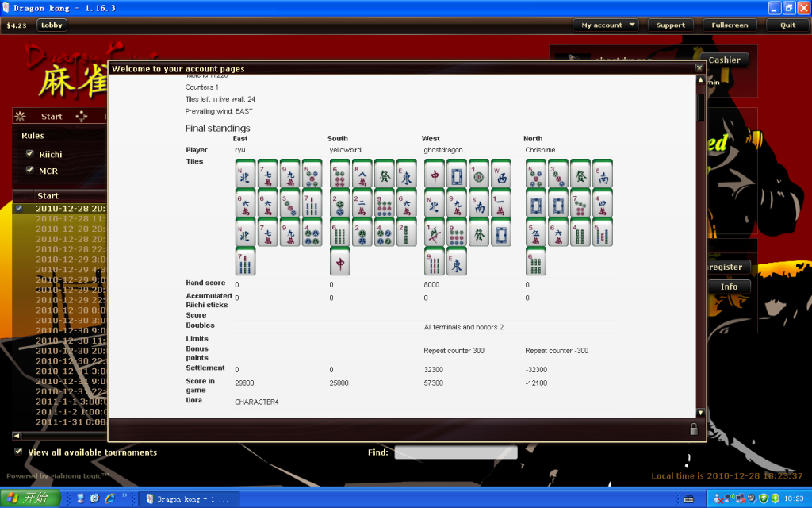Click the green shield tray icon
The image size is (812, 508).
pos(764,498)
